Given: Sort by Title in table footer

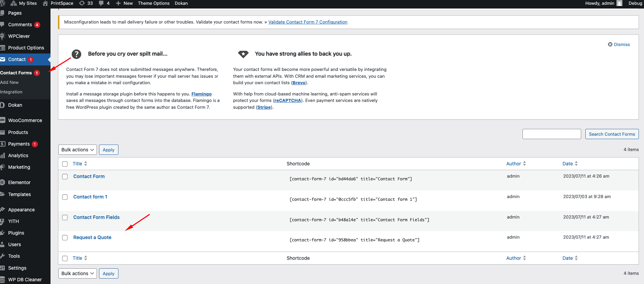Looking at the screenshot, I should 80,258.
